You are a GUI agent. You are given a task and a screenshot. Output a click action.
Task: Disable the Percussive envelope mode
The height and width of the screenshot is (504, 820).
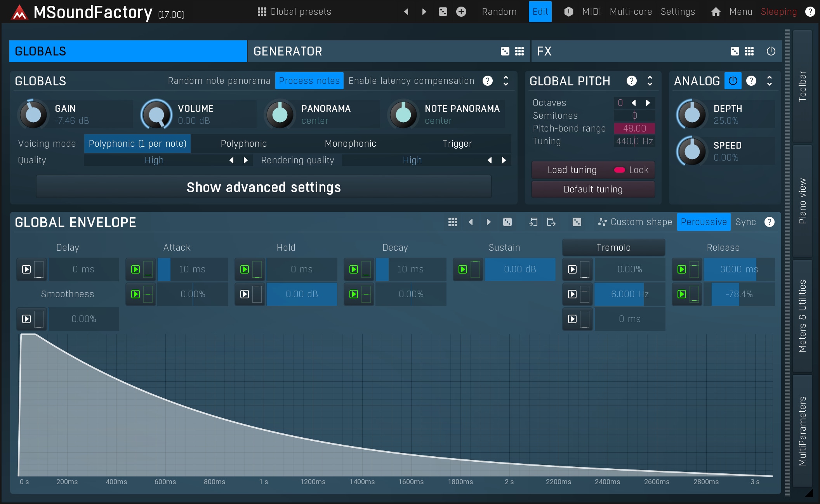click(703, 222)
